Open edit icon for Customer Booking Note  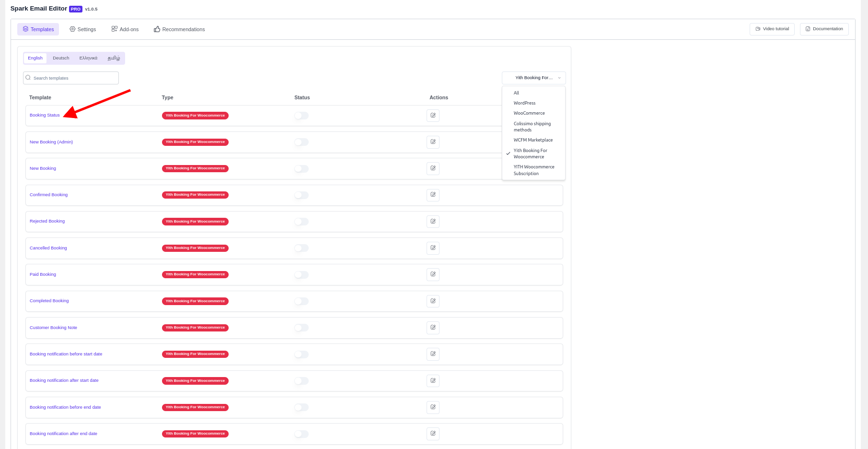tap(433, 328)
